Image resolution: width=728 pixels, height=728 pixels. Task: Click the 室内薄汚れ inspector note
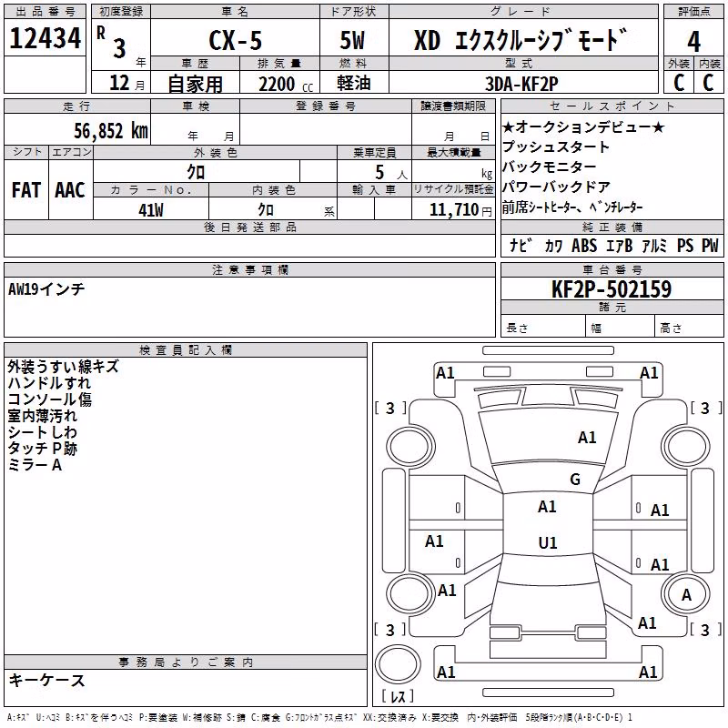point(42,416)
